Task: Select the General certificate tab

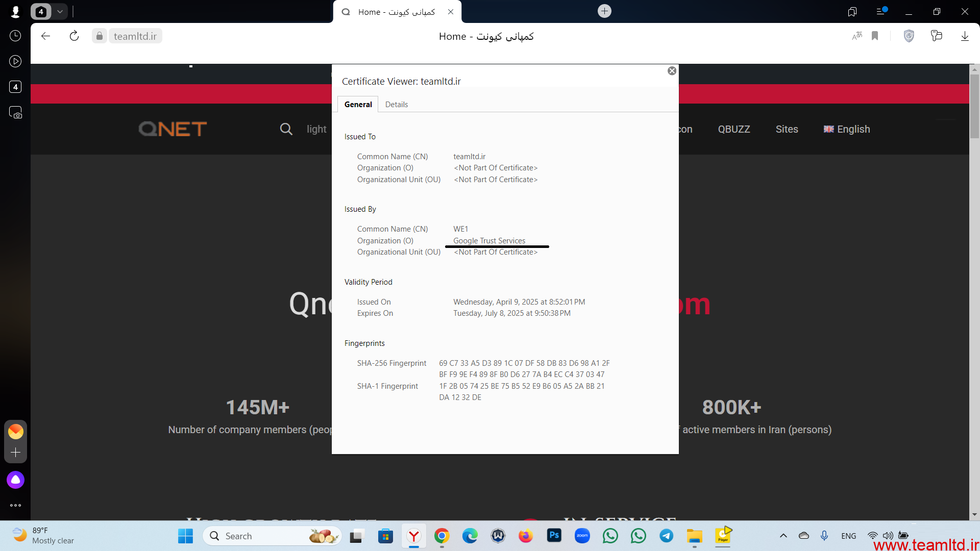Action: click(x=358, y=105)
